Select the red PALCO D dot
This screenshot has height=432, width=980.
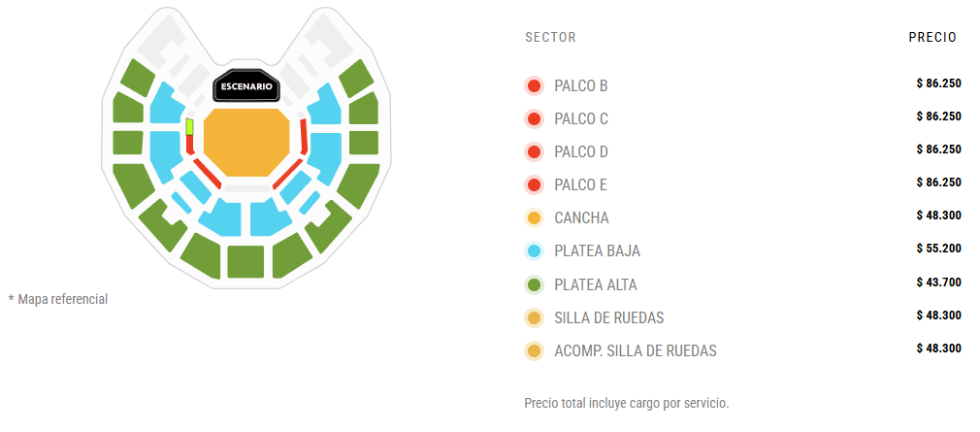[x=534, y=152]
